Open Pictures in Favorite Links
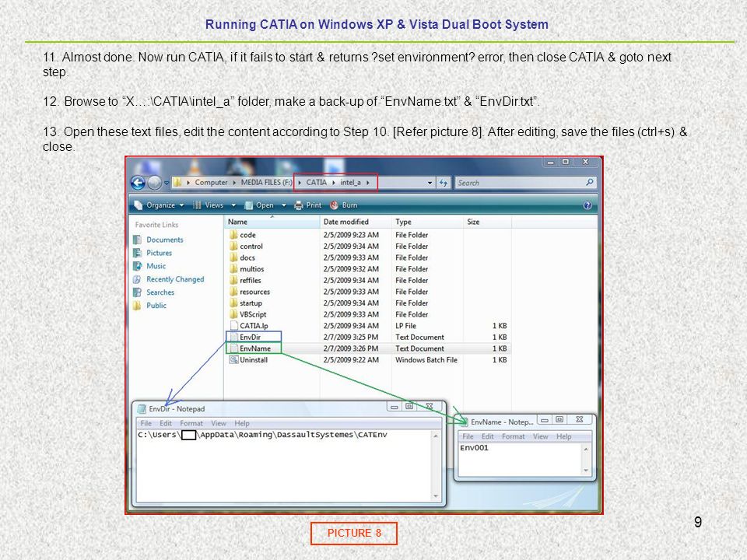The height and width of the screenshot is (560, 747). pos(159,253)
